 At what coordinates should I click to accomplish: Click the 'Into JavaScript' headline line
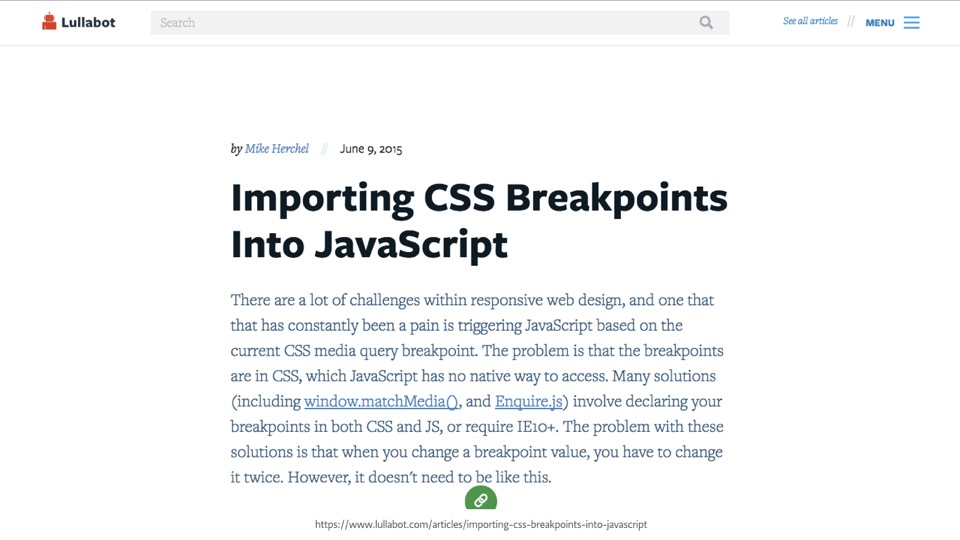tap(369, 245)
